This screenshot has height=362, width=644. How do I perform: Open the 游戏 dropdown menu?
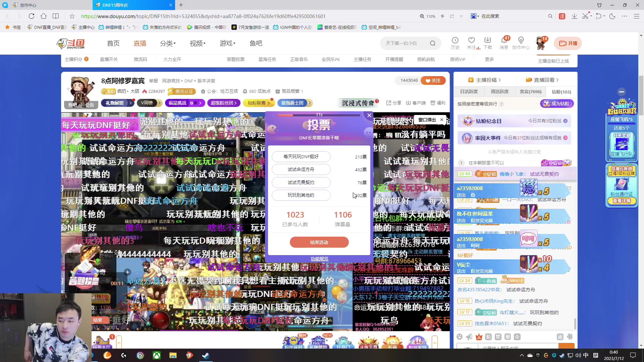pyautogui.click(x=227, y=43)
